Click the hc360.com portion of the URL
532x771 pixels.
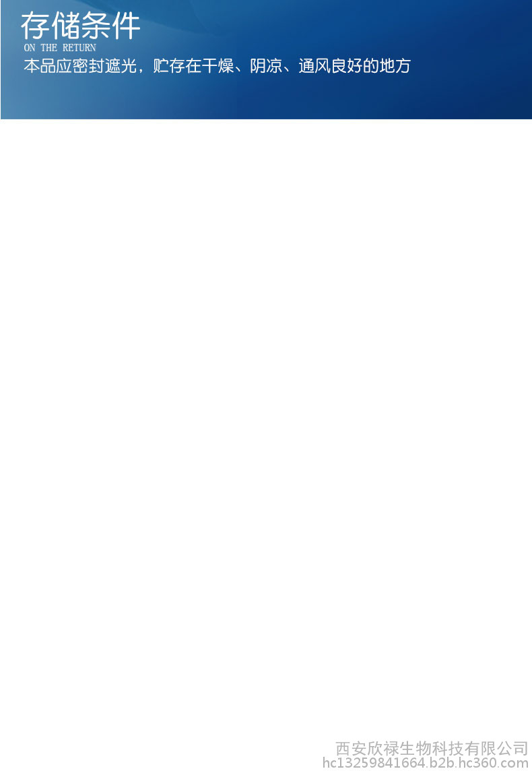494,763
